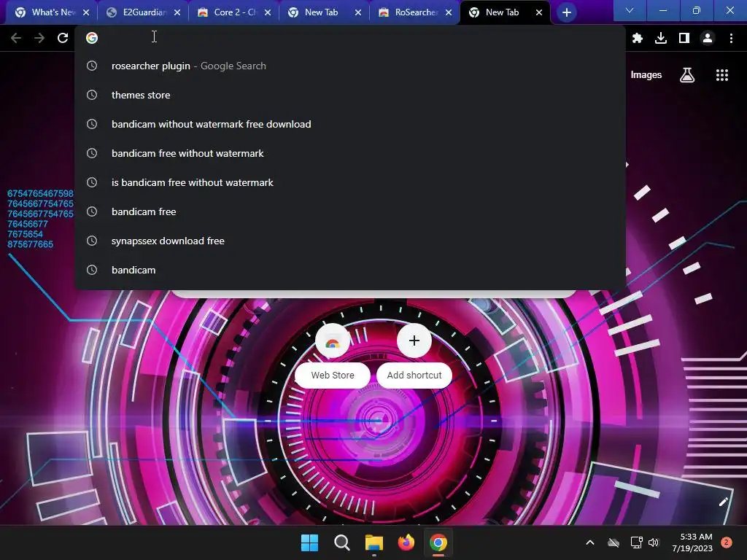Open the profile avatar icon
This screenshot has width=747, height=560.
point(708,38)
